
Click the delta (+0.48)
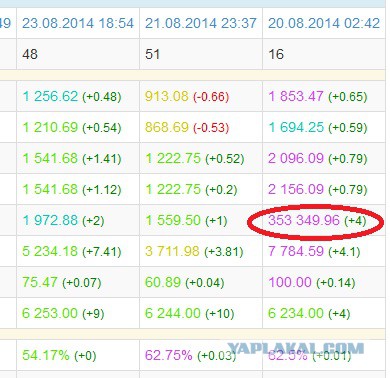pyautogui.click(x=102, y=97)
